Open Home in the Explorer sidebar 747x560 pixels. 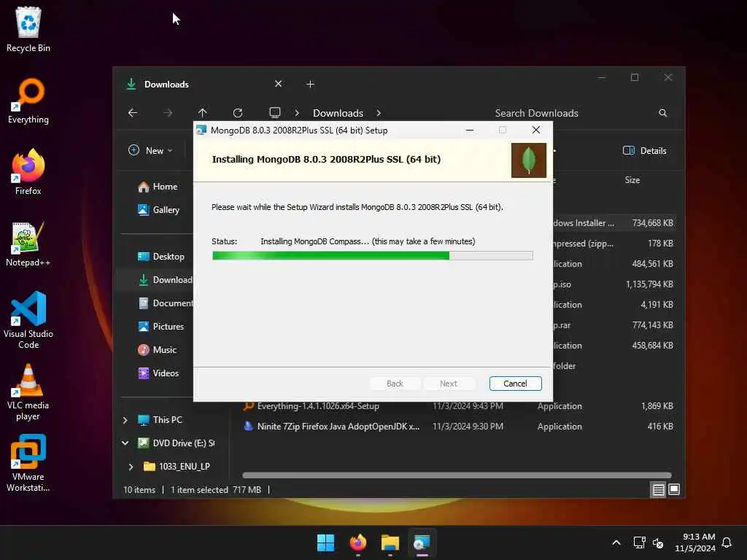point(158,187)
